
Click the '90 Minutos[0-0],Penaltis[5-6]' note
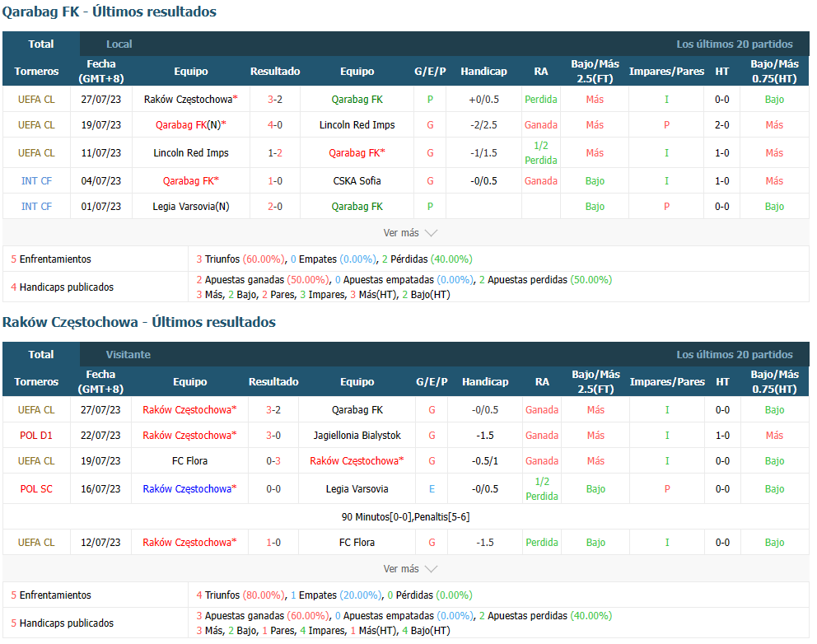(405, 517)
